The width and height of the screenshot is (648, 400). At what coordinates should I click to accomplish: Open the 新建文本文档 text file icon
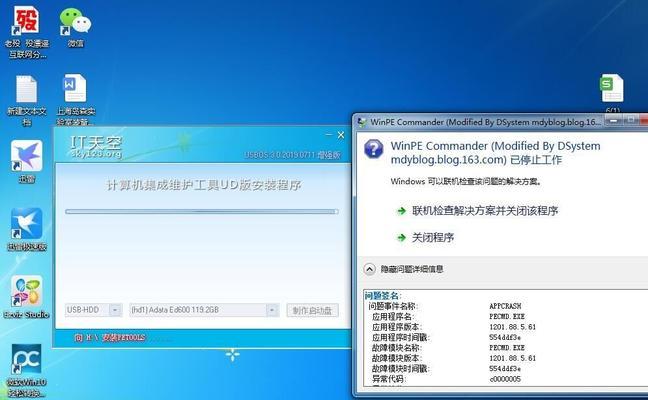click(x=26, y=89)
